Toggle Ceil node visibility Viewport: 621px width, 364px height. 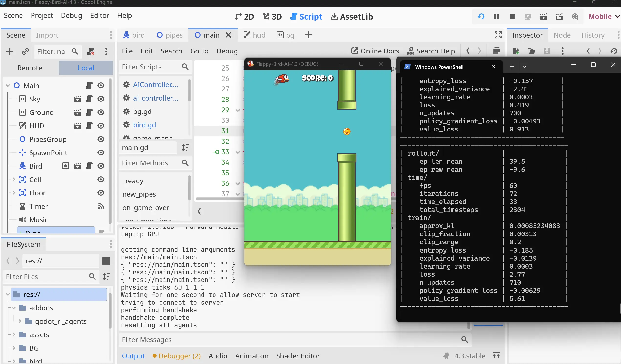coord(101,179)
